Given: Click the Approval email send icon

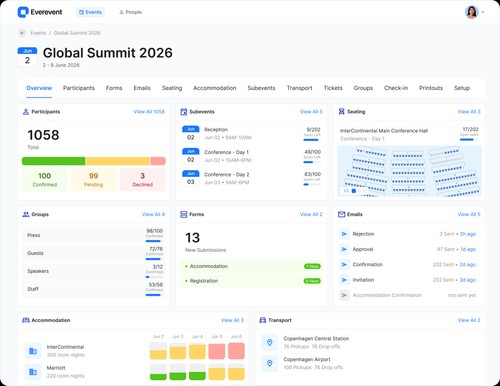Looking at the screenshot, I should coord(344,249).
